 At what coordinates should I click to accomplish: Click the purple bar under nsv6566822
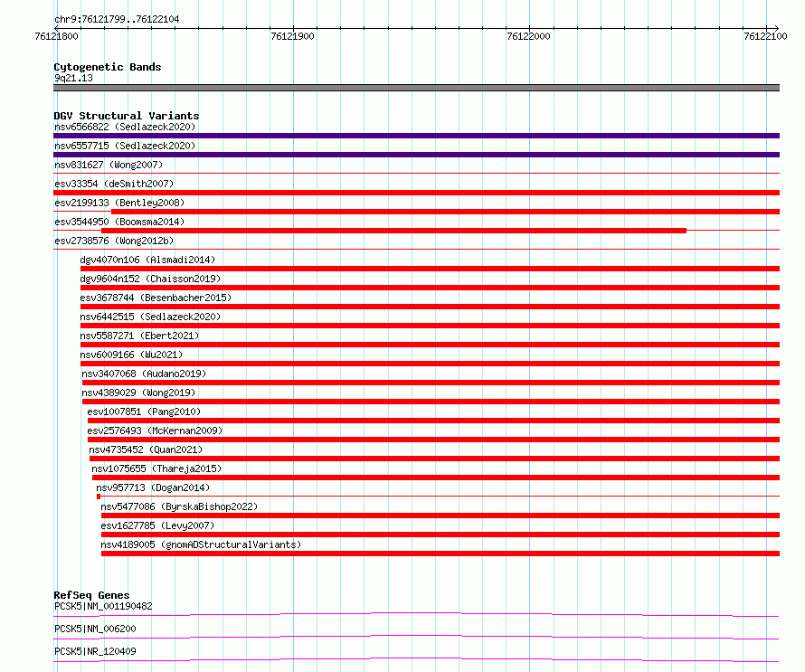click(416, 136)
